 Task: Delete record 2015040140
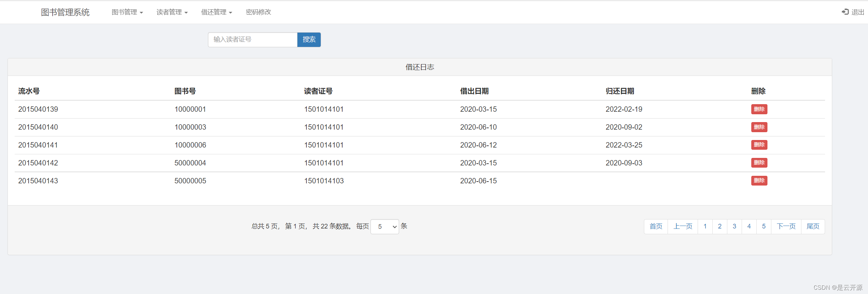[759, 127]
